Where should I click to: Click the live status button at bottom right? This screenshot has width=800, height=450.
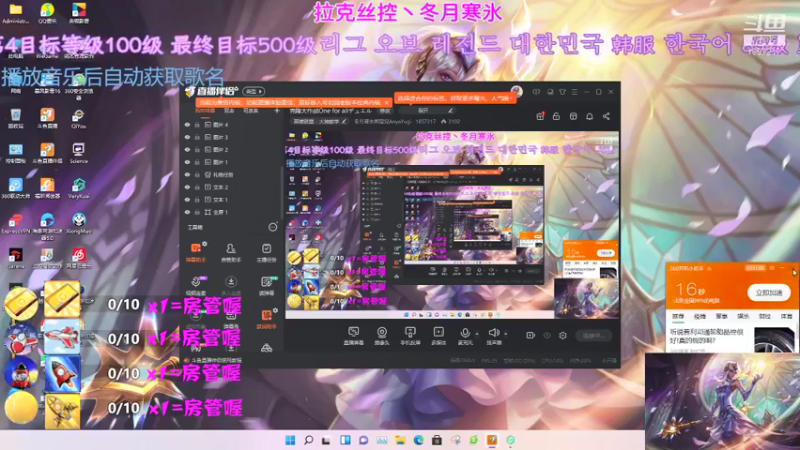point(594,335)
